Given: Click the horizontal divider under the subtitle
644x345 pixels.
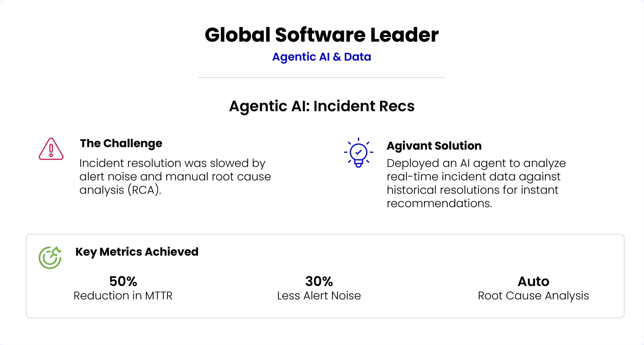Looking at the screenshot, I should click(x=322, y=78).
